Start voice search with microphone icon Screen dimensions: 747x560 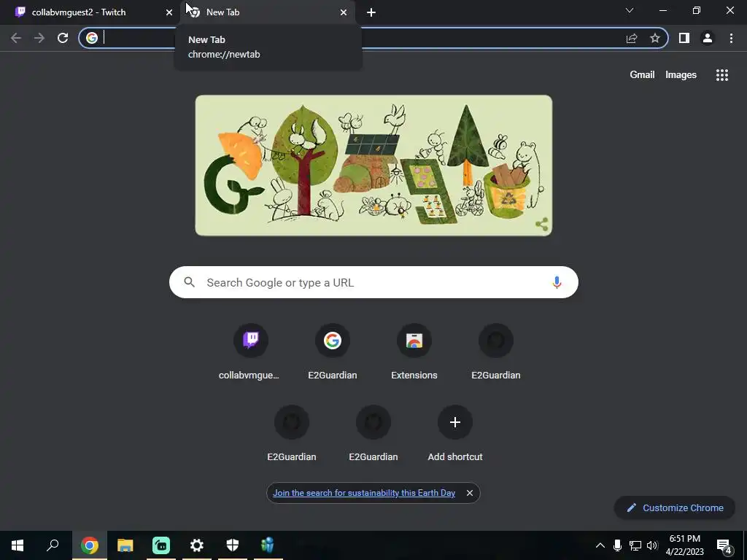point(557,282)
